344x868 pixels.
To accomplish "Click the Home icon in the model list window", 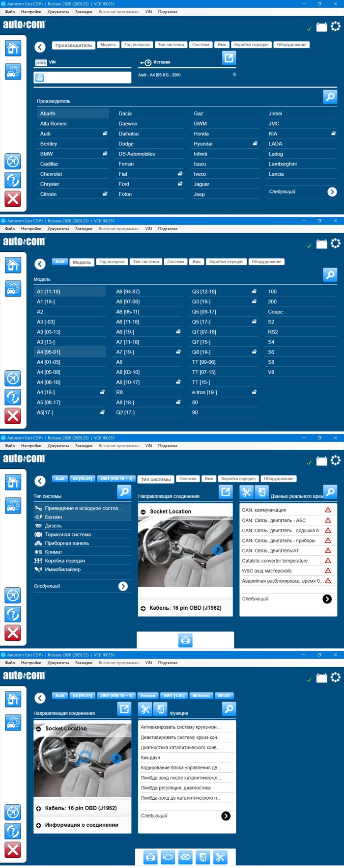I will [x=13, y=265].
